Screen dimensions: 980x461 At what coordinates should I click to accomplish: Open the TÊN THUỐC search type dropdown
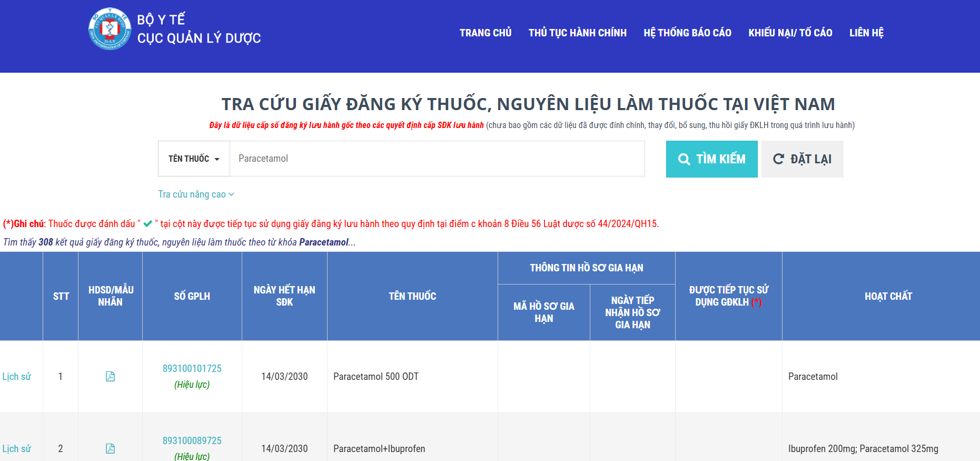194,159
